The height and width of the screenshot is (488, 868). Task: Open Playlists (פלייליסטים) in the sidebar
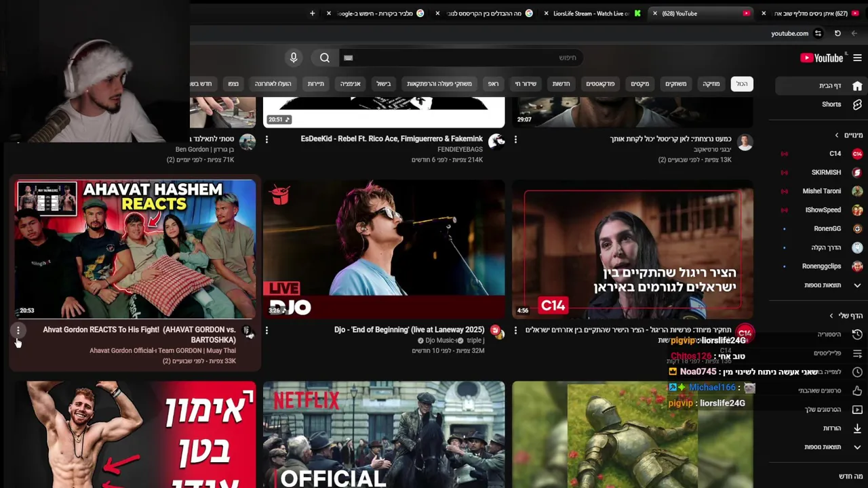(818, 353)
